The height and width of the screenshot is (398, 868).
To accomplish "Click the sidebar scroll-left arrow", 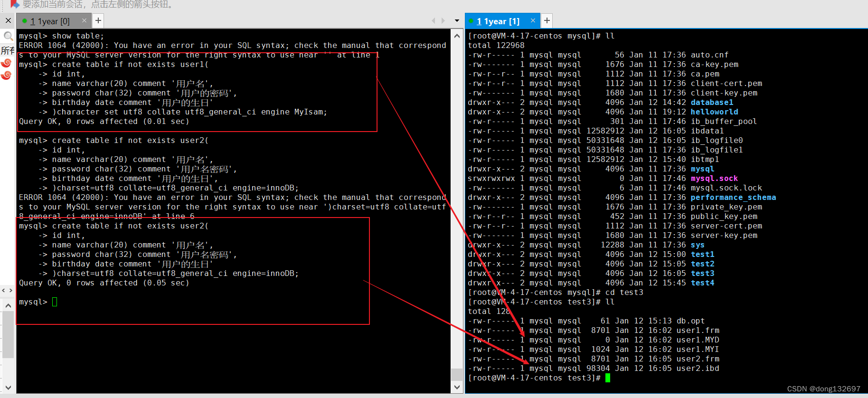I will tap(4, 290).
